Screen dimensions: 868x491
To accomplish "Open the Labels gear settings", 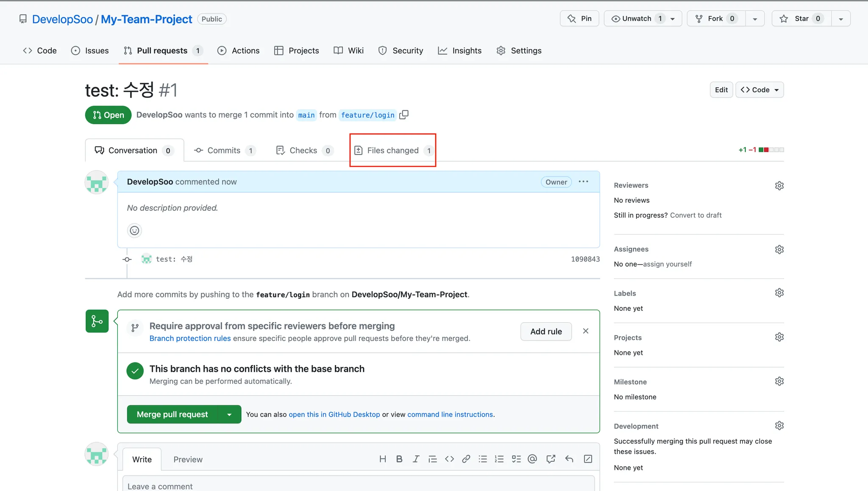I will 779,293.
